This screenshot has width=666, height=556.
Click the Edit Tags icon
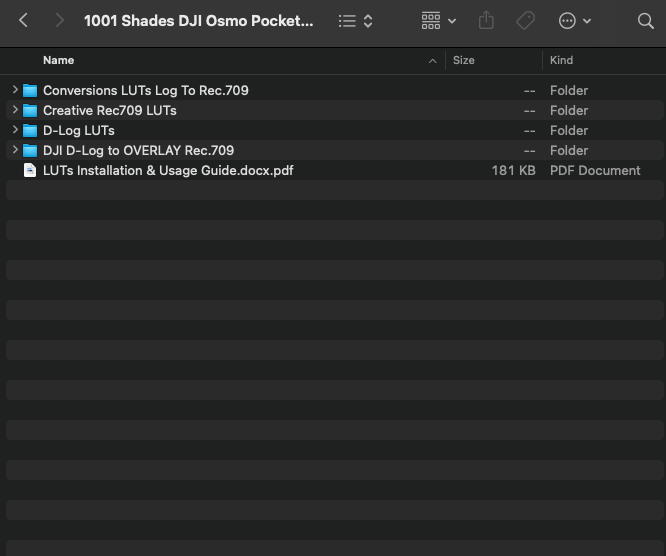tap(525, 20)
